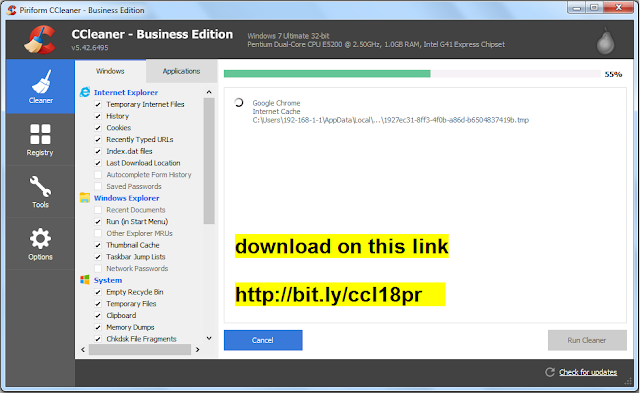640x393 pixels.
Task: Enable Other Explorer MRUs checkbox
Action: click(x=98, y=233)
